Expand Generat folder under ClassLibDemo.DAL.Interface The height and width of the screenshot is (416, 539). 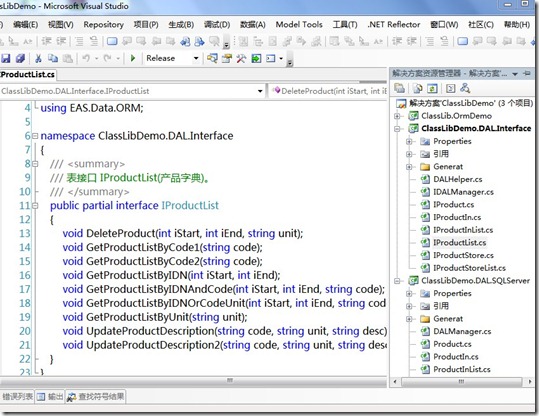tap(409, 167)
